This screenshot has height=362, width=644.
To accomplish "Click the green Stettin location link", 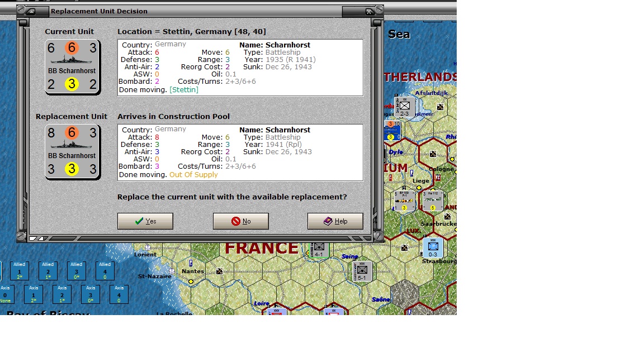I will (x=184, y=90).
